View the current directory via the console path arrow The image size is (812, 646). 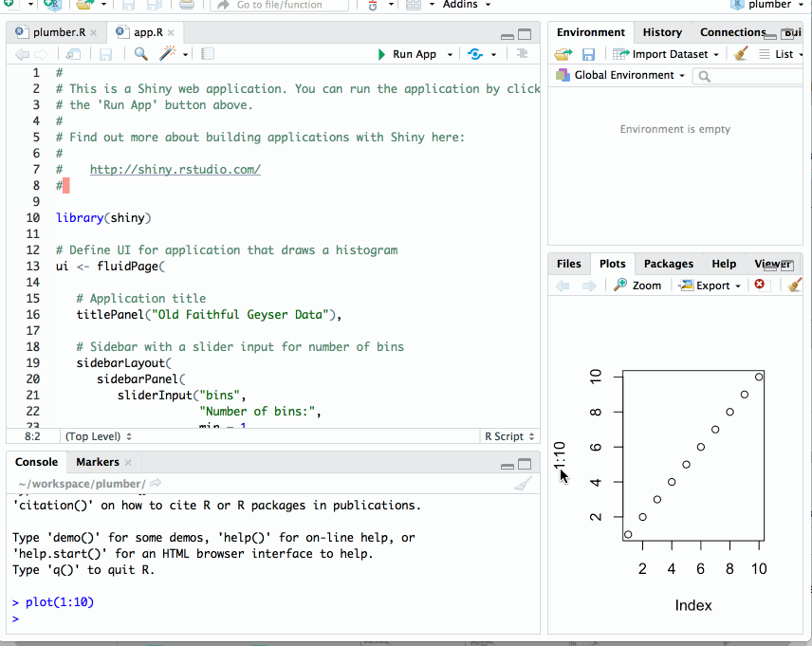click(x=156, y=484)
